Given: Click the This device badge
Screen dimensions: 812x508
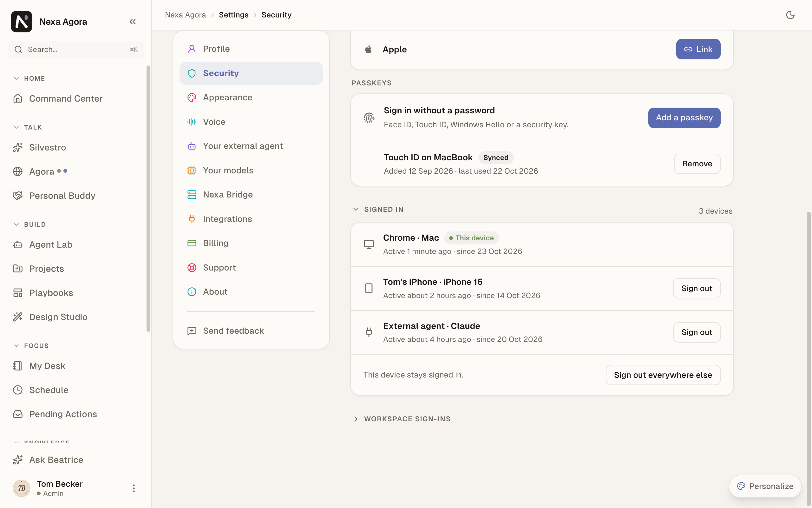Looking at the screenshot, I should (x=471, y=238).
